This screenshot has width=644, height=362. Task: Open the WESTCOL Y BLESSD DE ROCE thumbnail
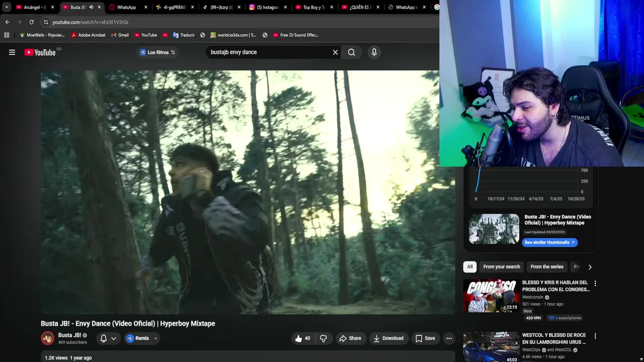491,347
